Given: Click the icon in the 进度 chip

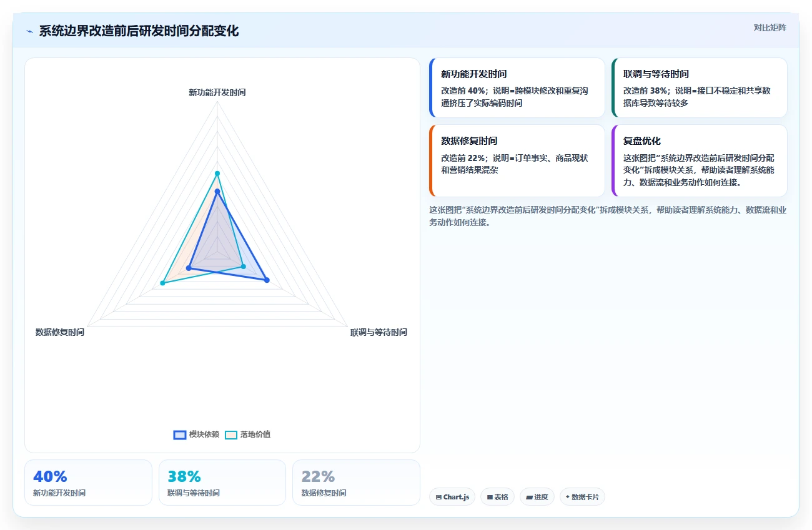Looking at the screenshot, I should pos(530,498).
